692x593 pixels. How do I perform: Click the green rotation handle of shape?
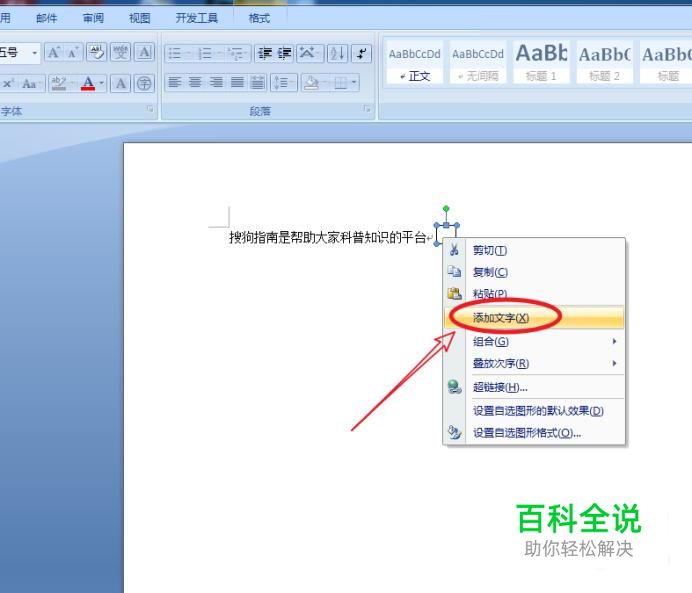446,208
